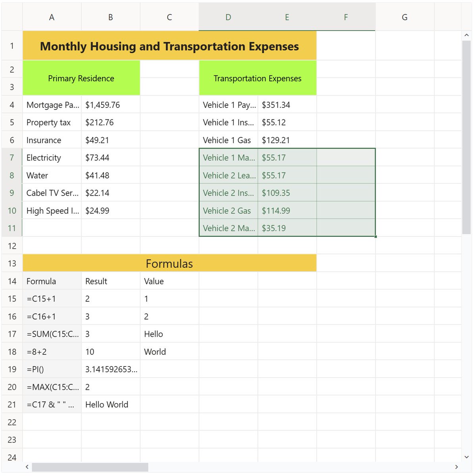474x476 pixels.
Task: Select column B header
Action: pos(111,17)
